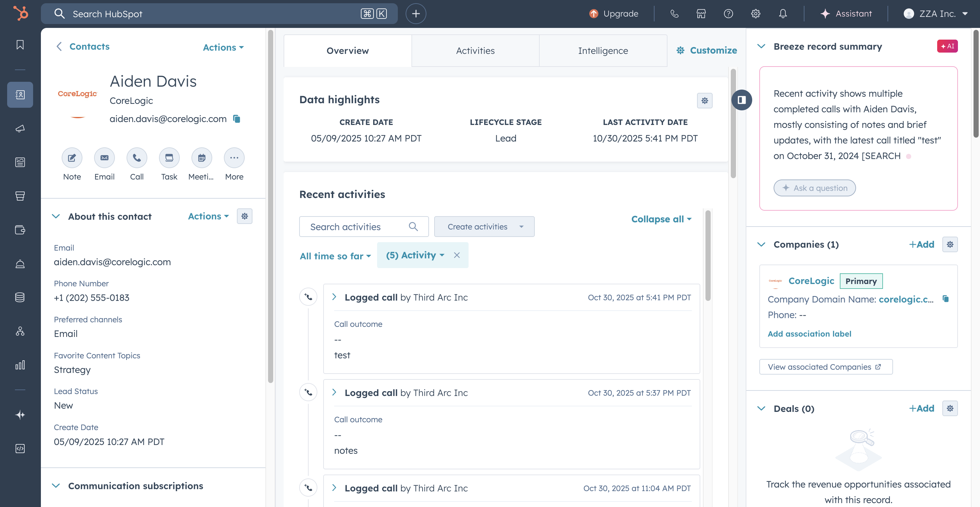Click the Note quick action icon
Viewport: 980px width, 507px height.
tap(72, 157)
